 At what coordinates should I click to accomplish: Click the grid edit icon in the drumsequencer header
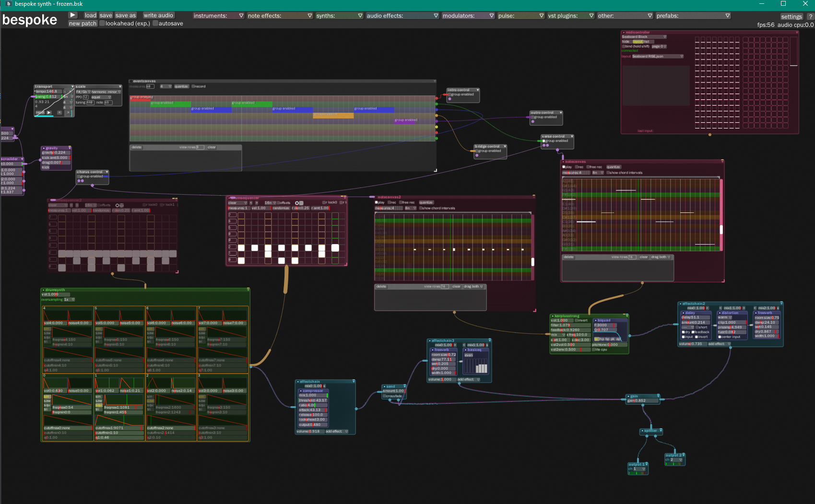[301, 203]
